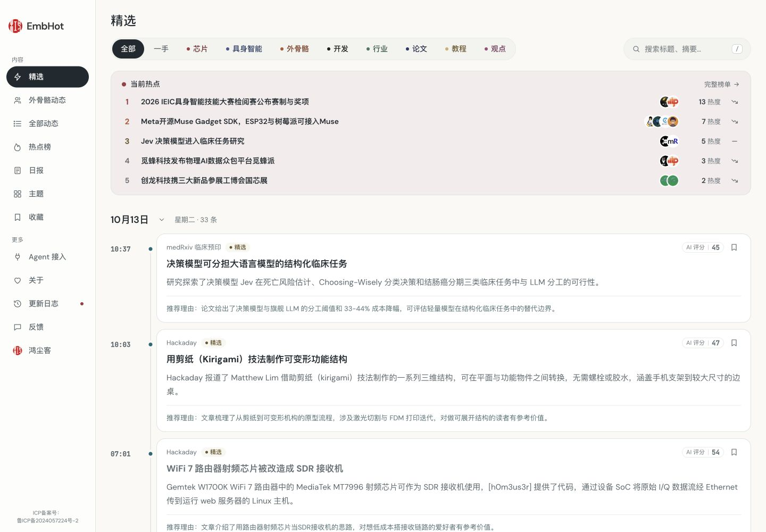
Task: Bookmark the 决策模型 medRxiv article
Action: coord(734,247)
